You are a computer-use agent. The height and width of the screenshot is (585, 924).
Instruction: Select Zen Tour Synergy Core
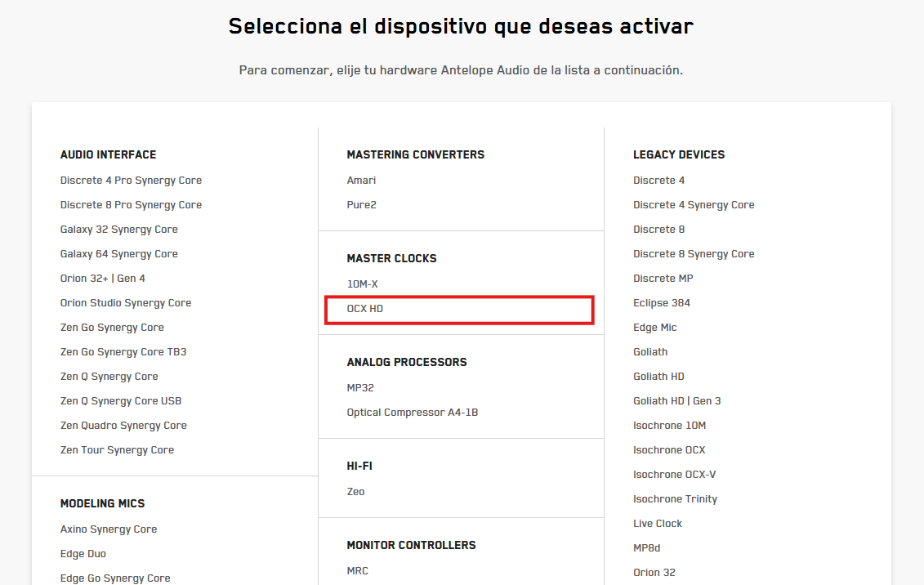[118, 450]
